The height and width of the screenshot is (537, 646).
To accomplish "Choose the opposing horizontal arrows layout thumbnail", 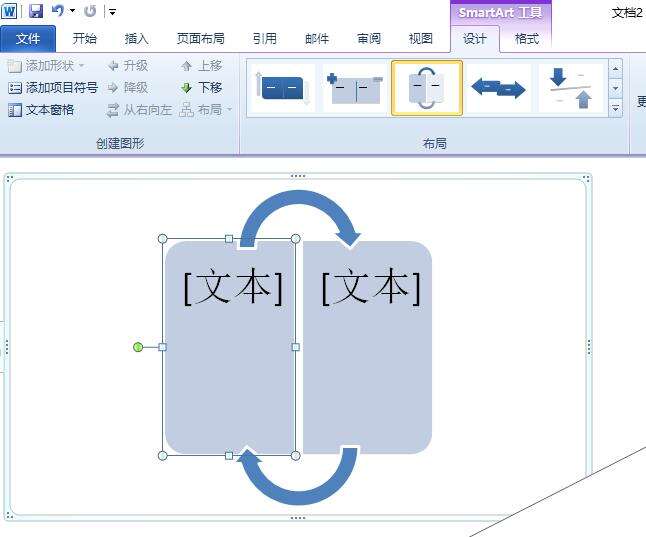I will (x=499, y=88).
